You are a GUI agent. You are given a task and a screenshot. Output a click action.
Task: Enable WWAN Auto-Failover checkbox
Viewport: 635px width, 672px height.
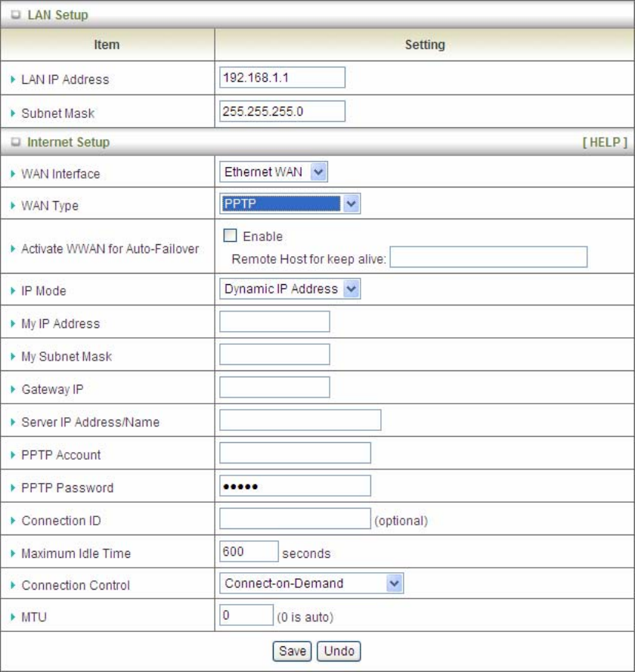point(229,236)
